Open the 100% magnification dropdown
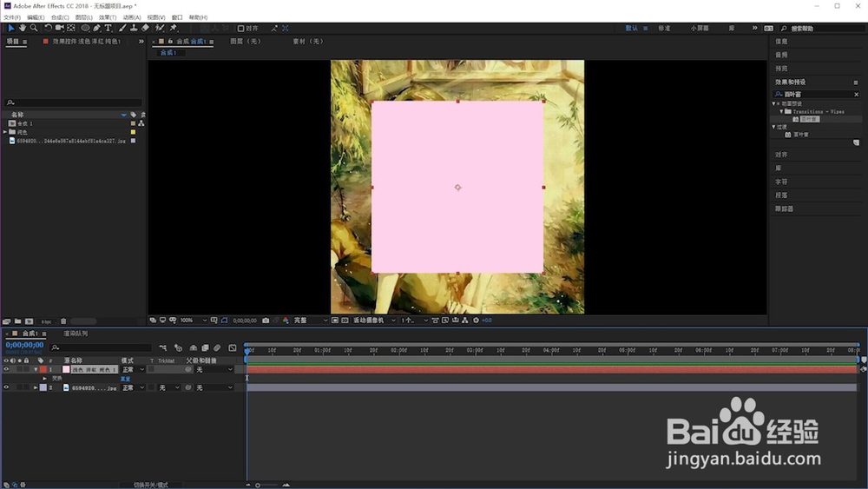This screenshot has width=868, height=489. click(x=194, y=320)
